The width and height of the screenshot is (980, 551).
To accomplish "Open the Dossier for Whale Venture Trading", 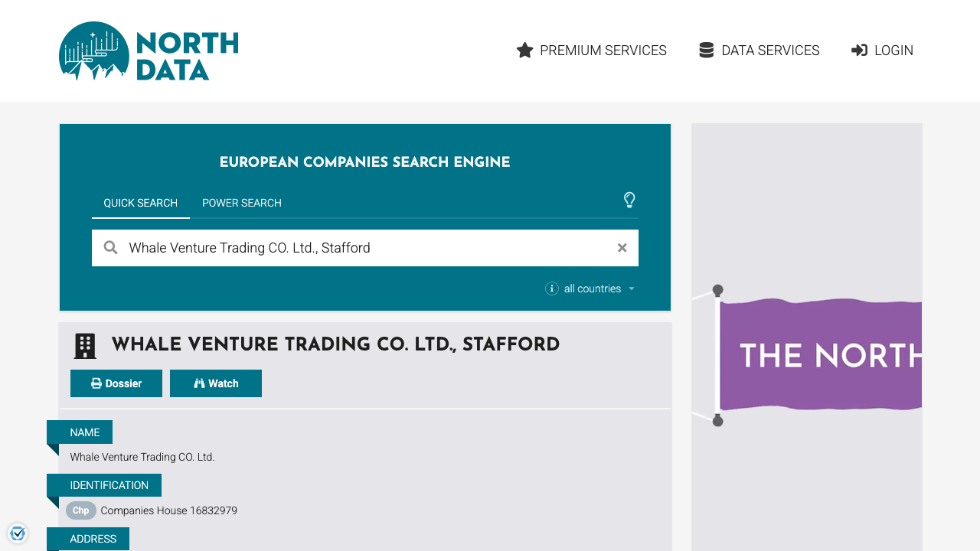I will point(116,383).
